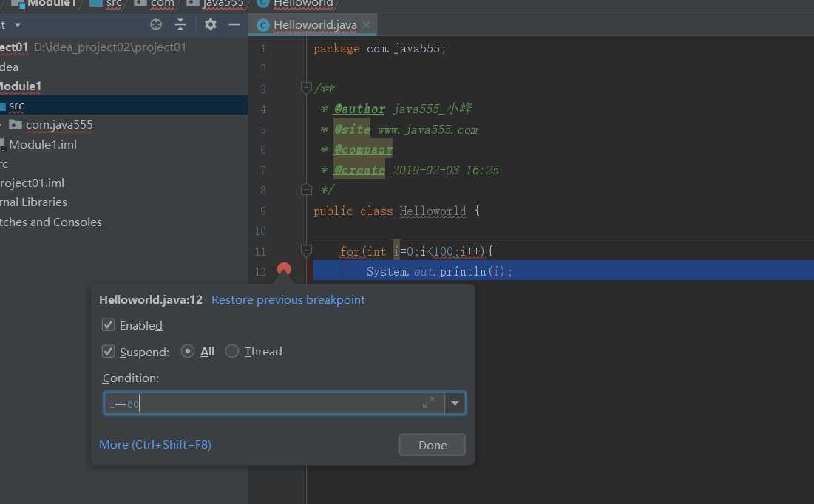Select Module1.iml file in tree
Viewport: 814px width, 504px height.
tap(43, 145)
